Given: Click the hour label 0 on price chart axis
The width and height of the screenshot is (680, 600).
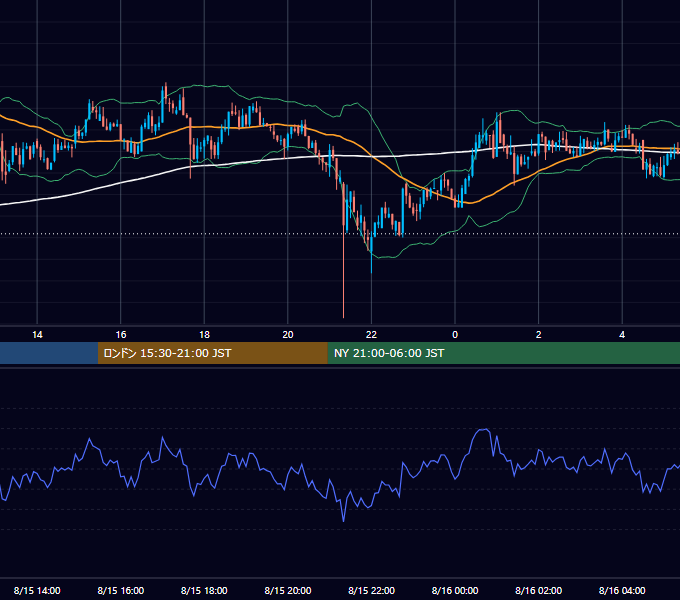Looking at the screenshot, I should [x=455, y=335].
